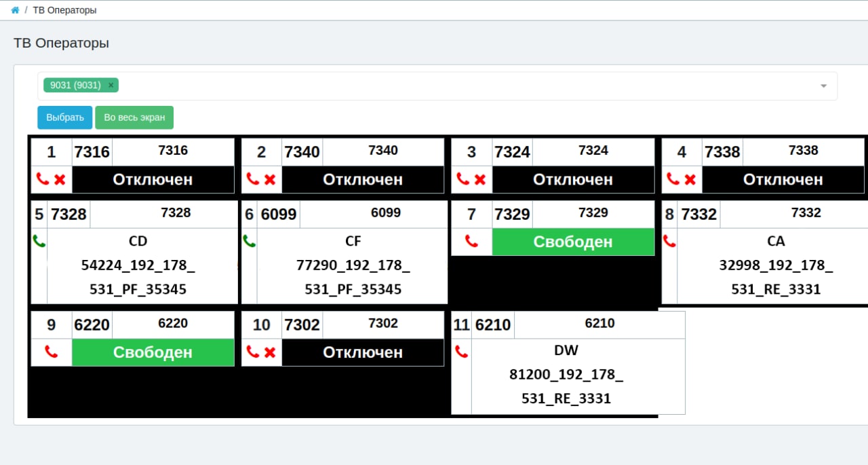Click the ТВ Операторы breadcrumb item
The image size is (868, 465).
point(64,10)
